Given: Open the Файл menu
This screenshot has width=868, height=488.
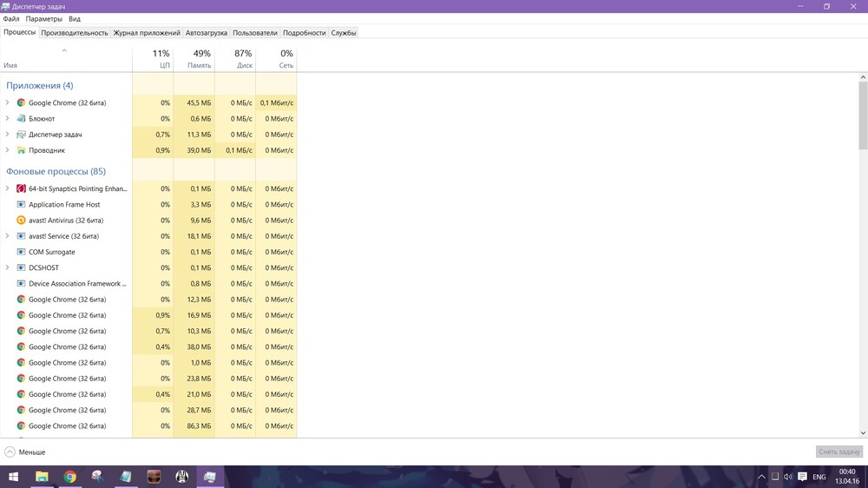Looking at the screenshot, I should [x=11, y=19].
